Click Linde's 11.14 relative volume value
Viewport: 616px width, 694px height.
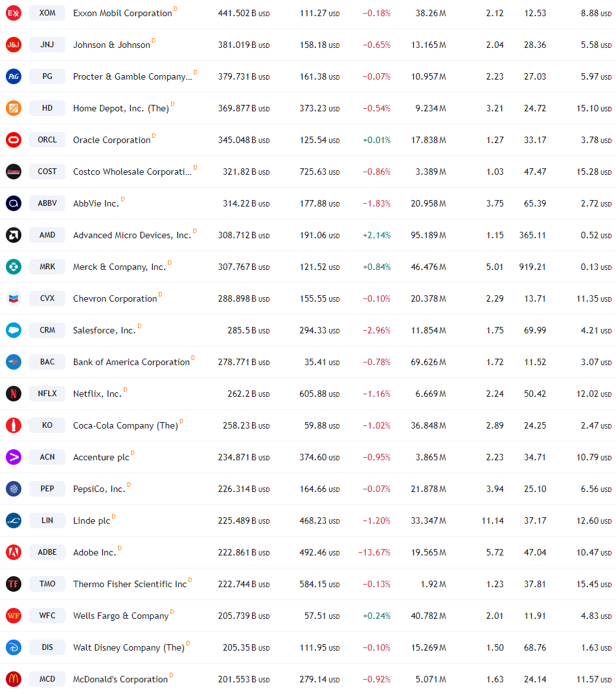click(x=492, y=521)
